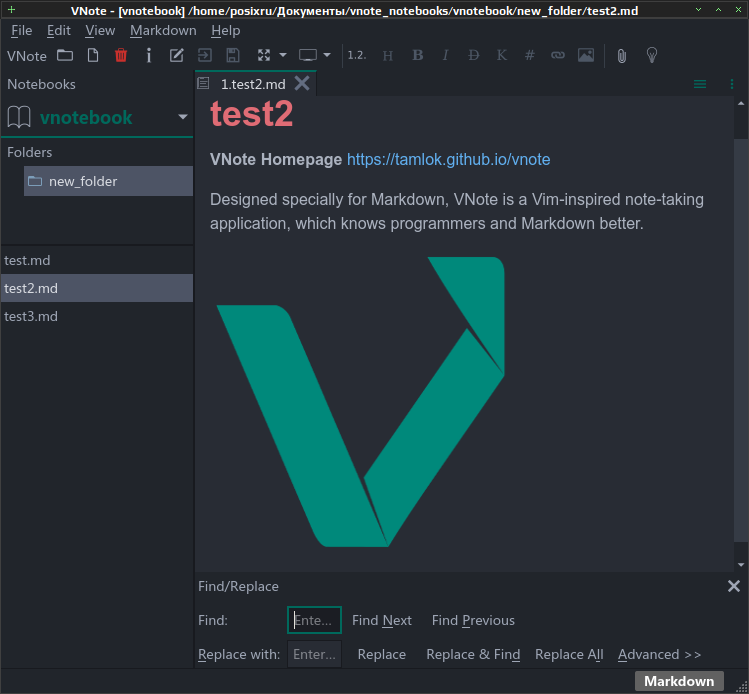The height and width of the screenshot is (694, 749).
Task: Open the test2.md note
Action: click(97, 288)
